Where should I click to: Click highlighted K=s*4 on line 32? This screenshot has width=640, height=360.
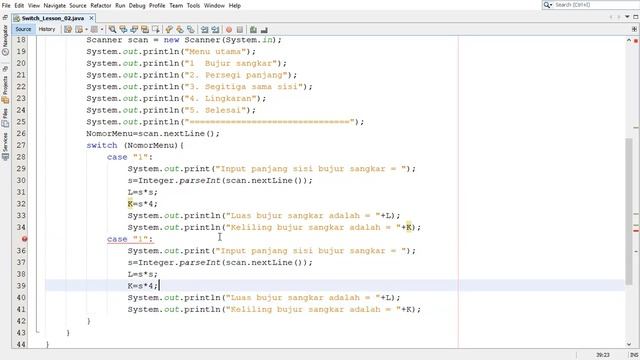(142, 204)
